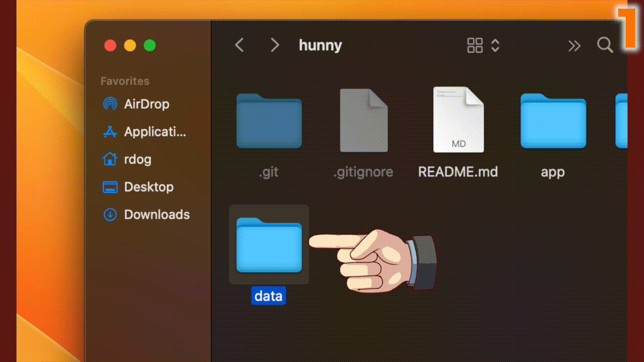644x362 pixels.
Task: Navigate forward using the right arrow
Action: 275,45
